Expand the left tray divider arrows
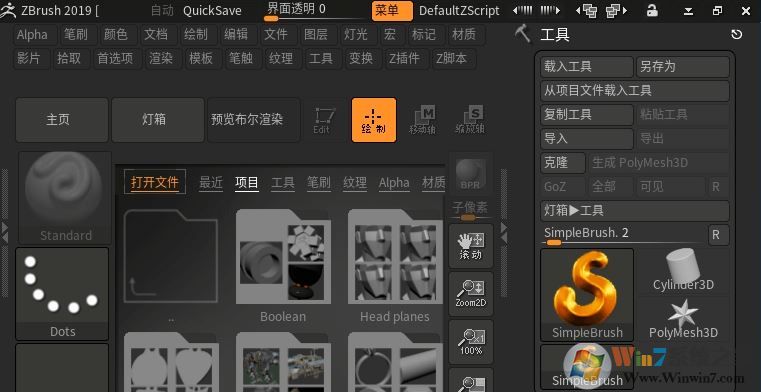 5,233
